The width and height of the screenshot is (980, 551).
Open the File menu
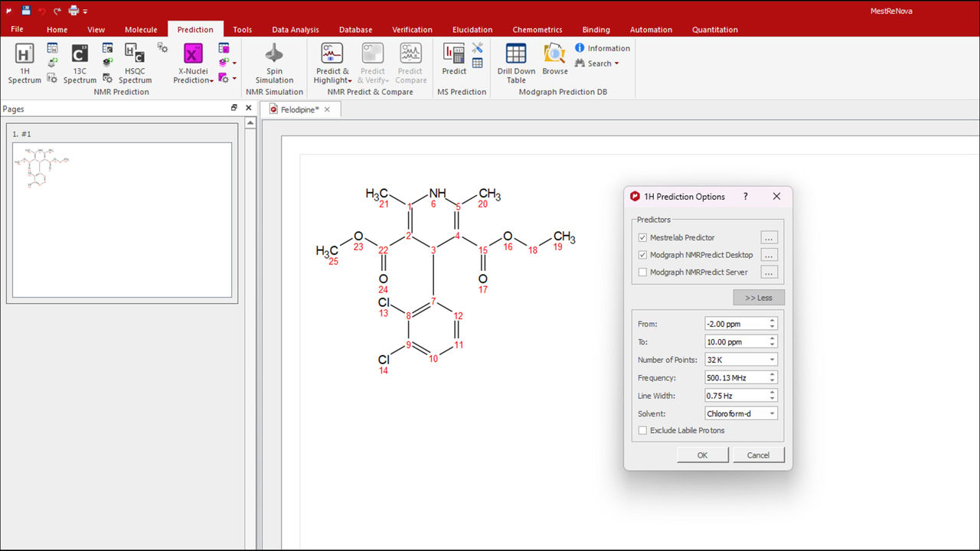coord(17,29)
